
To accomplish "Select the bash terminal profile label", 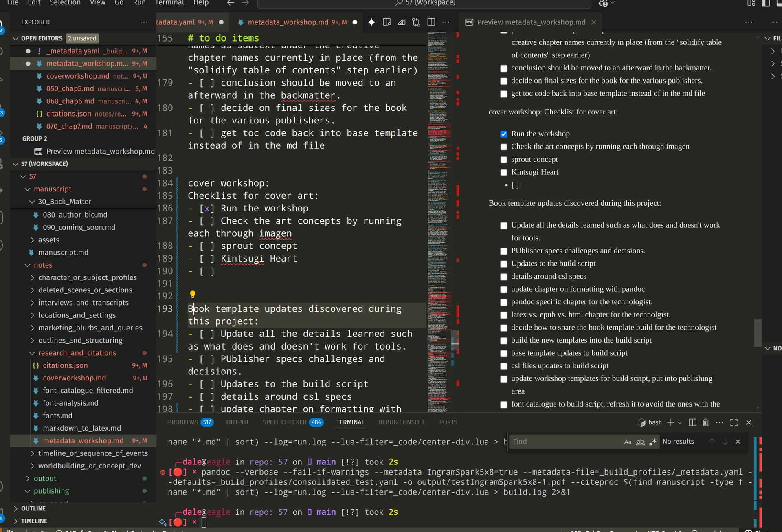I will 655,422.
